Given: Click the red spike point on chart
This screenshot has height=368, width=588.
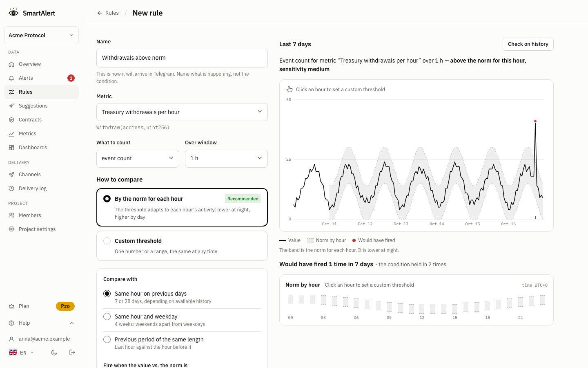Looking at the screenshot, I should [x=535, y=121].
